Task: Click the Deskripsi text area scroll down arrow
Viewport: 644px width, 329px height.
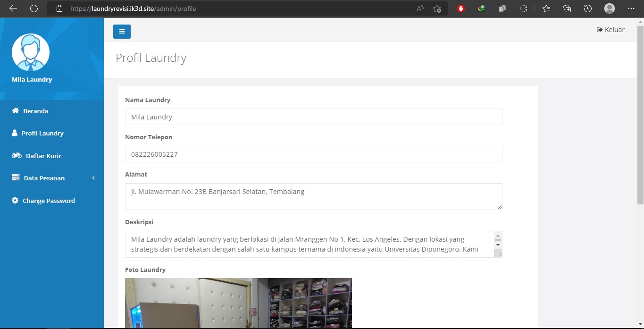Action: pos(498,245)
